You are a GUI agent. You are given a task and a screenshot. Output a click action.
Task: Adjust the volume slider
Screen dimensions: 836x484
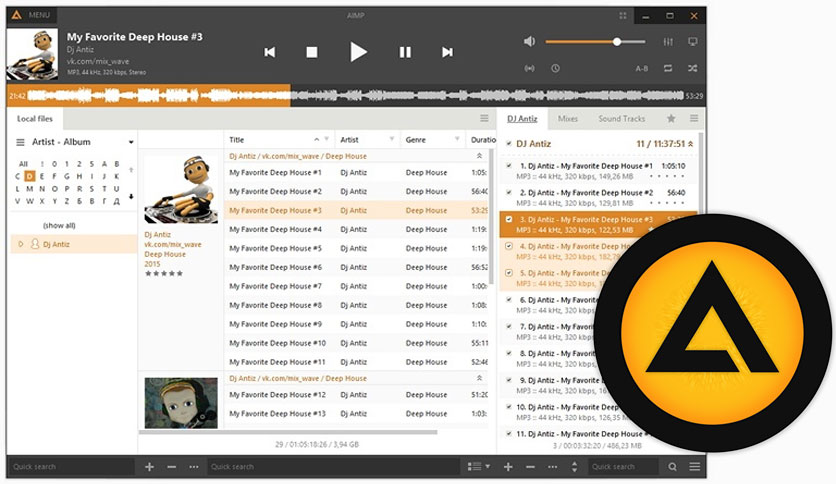[x=595, y=42]
